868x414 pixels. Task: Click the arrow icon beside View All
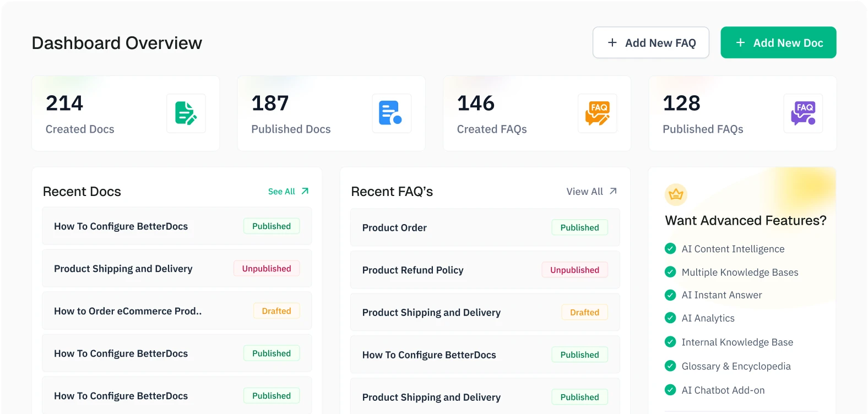tap(613, 191)
